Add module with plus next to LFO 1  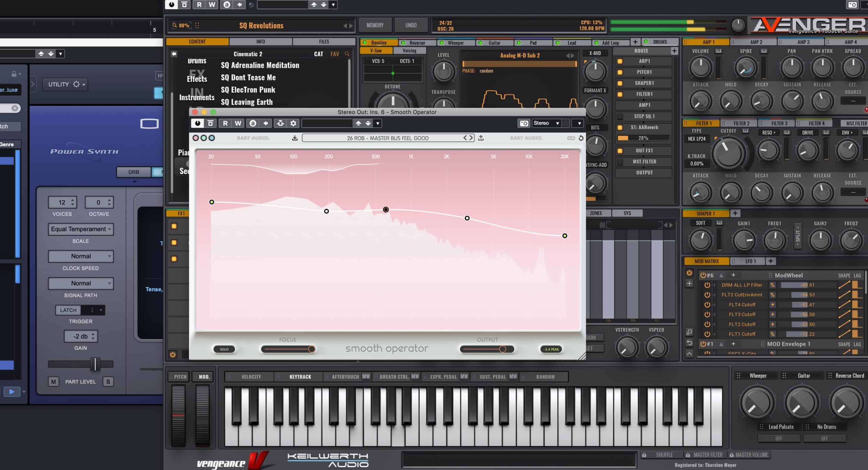(771, 261)
